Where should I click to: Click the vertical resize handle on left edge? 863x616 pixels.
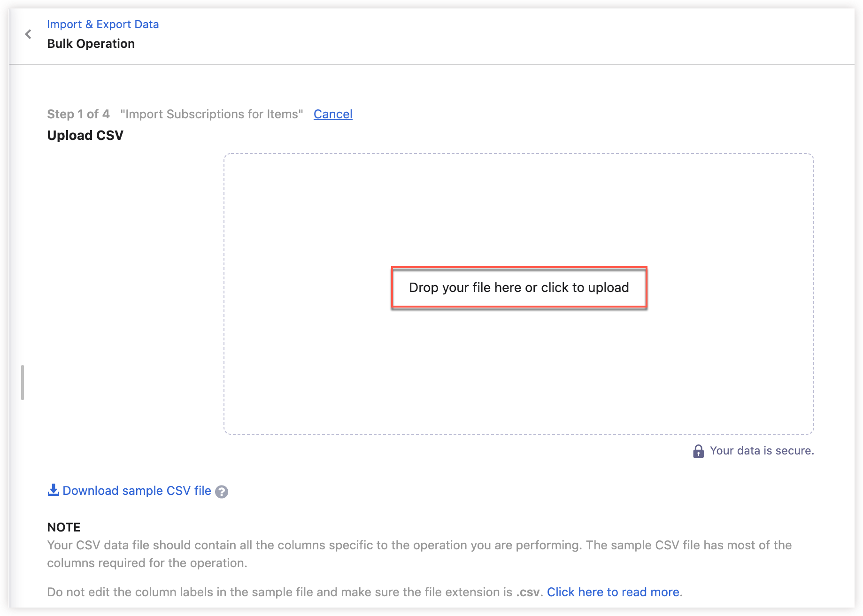pos(23,383)
